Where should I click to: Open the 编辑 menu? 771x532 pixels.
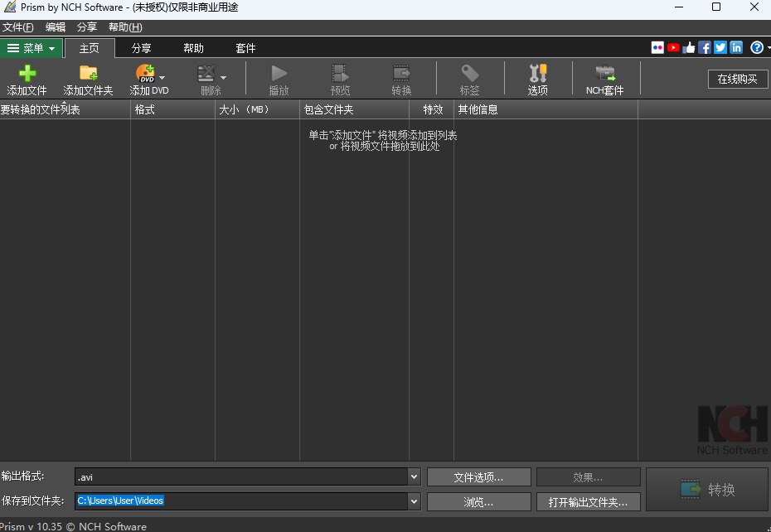point(56,27)
